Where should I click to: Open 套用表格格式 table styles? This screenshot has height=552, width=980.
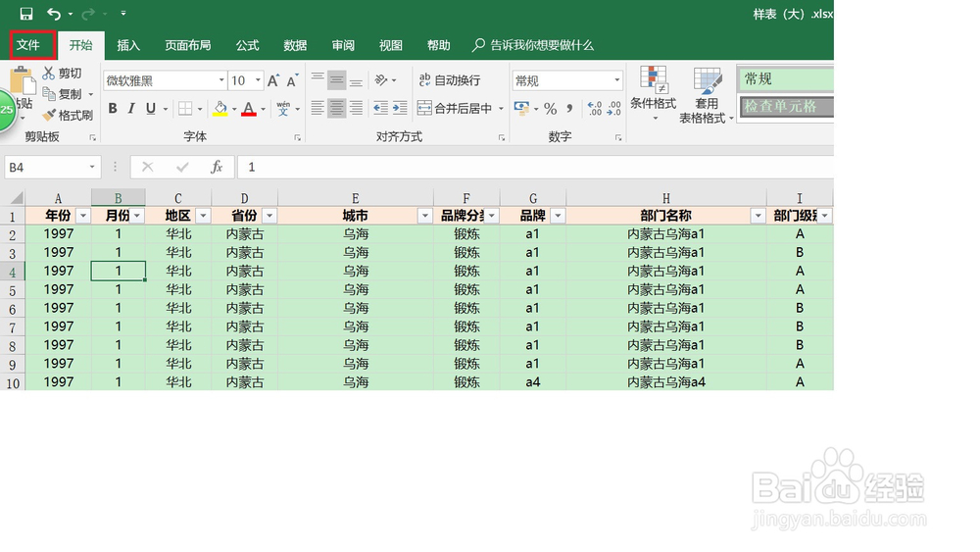[707, 96]
